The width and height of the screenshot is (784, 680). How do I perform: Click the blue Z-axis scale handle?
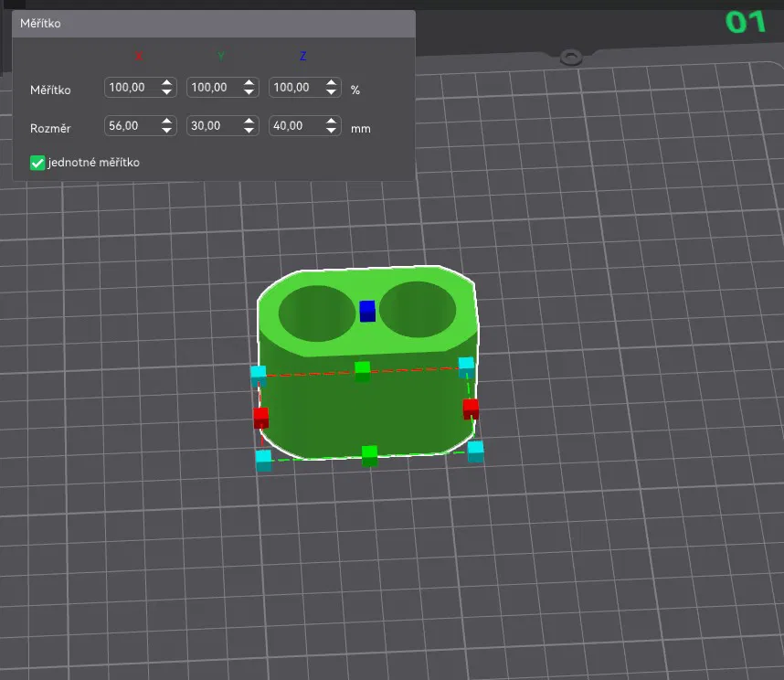(x=367, y=311)
